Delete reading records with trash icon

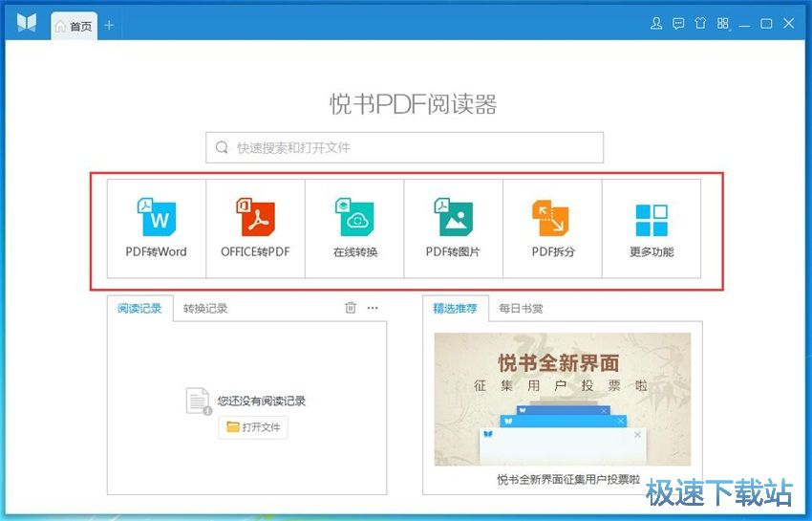[x=351, y=308]
